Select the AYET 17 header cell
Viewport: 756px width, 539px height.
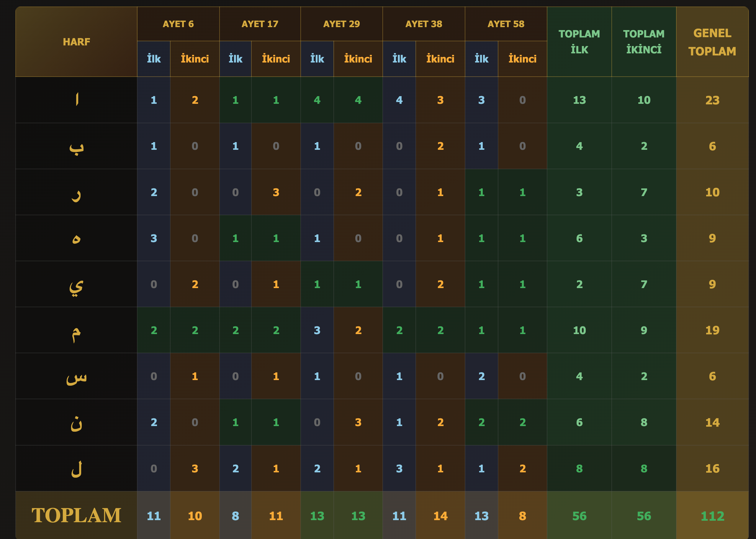tap(260, 24)
